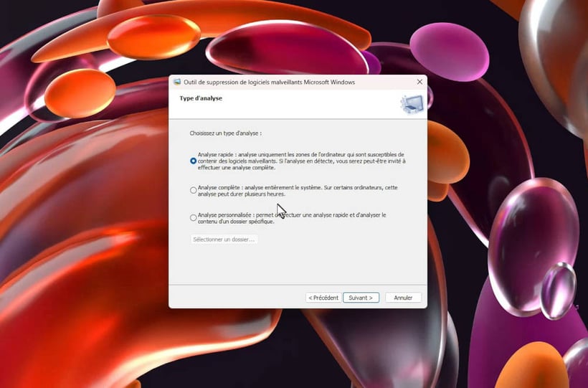Choose the Analyse complète radio option

tap(193, 191)
